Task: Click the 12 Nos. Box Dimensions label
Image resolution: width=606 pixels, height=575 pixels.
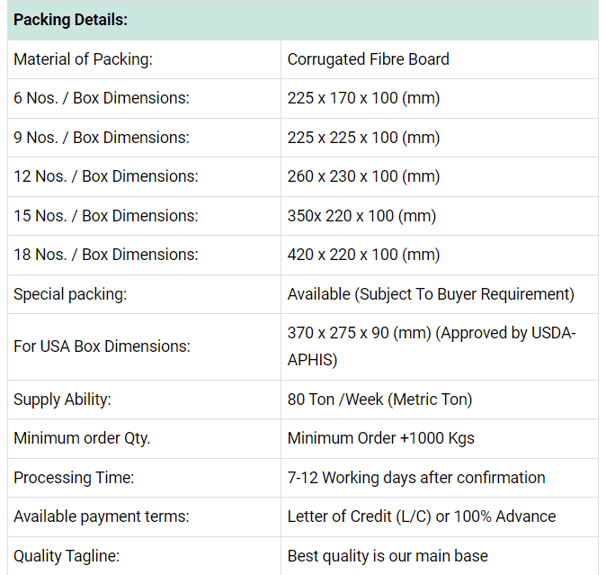Action: click(105, 176)
